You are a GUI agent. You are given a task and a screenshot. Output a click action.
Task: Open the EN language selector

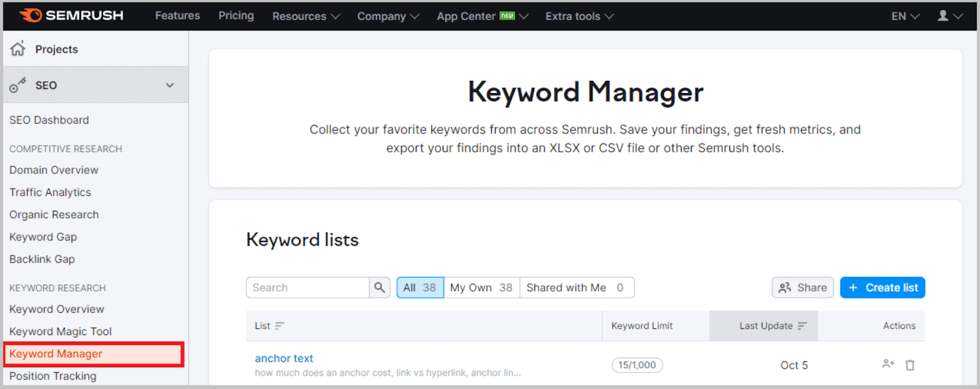pos(905,16)
